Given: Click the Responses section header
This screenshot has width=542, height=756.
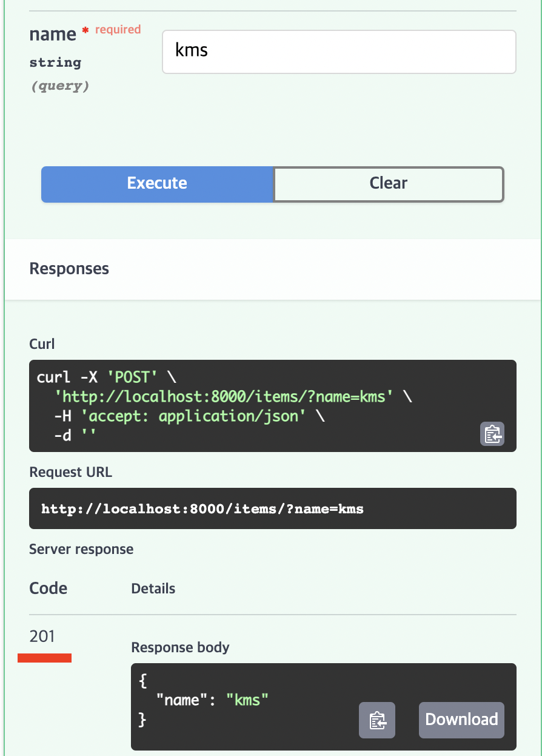Looking at the screenshot, I should tap(69, 269).
